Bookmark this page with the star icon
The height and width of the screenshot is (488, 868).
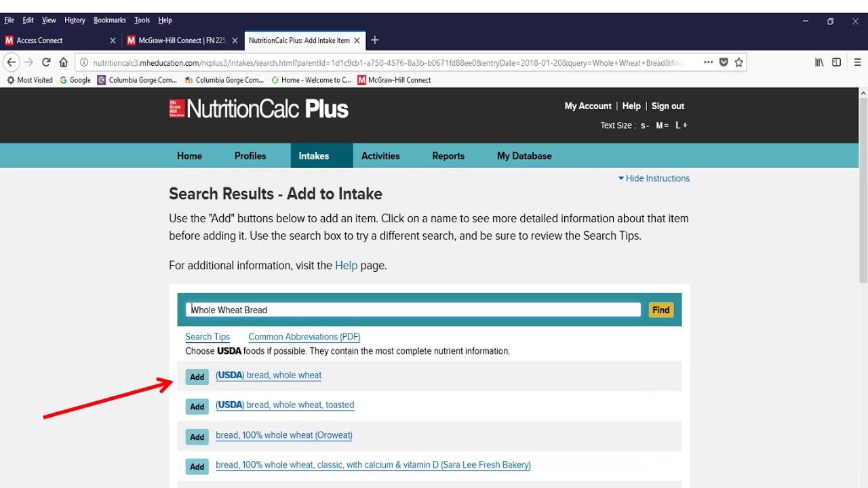tap(739, 62)
